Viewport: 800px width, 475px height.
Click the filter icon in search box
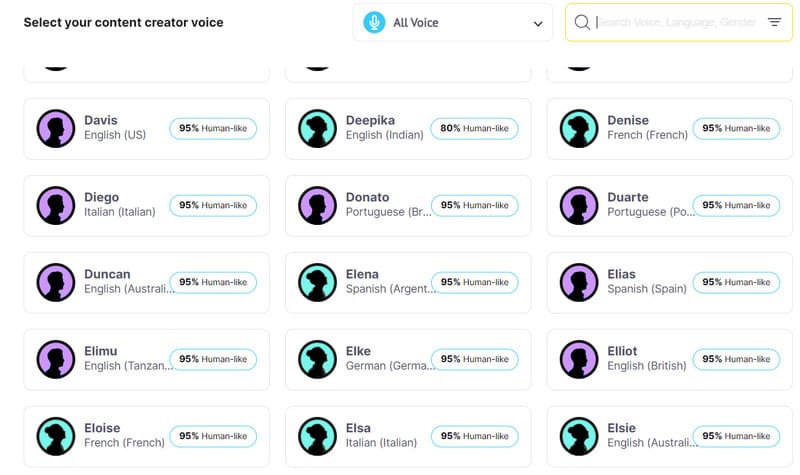tap(774, 22)
